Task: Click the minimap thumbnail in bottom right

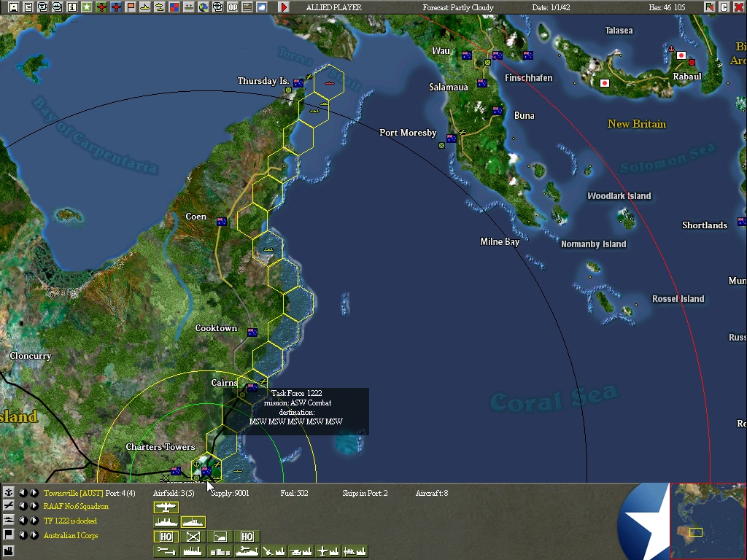Action: point(708,521)
